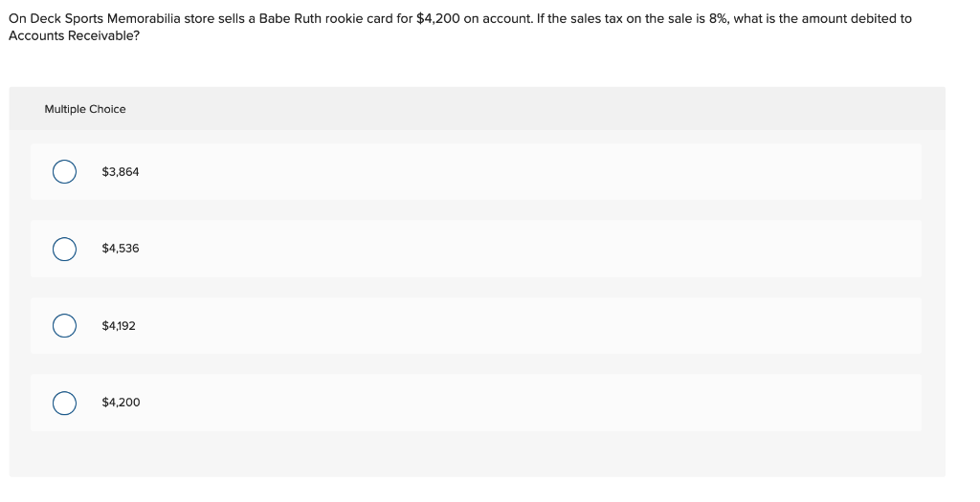Image resolution: width=980 pixels, height=502 pixels.
Task: Pick the radio button beside $4,200 answer
Action: pyautogui.click(x=64, y=403)
